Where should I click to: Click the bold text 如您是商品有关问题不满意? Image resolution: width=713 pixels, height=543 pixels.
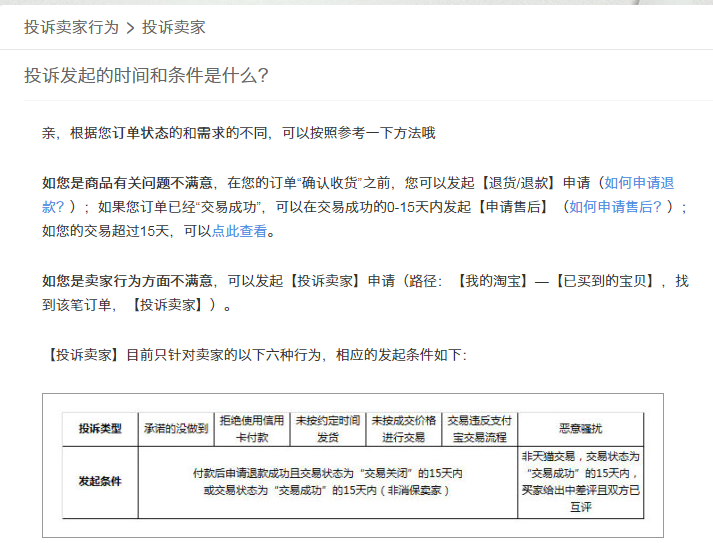click(127, 183)
